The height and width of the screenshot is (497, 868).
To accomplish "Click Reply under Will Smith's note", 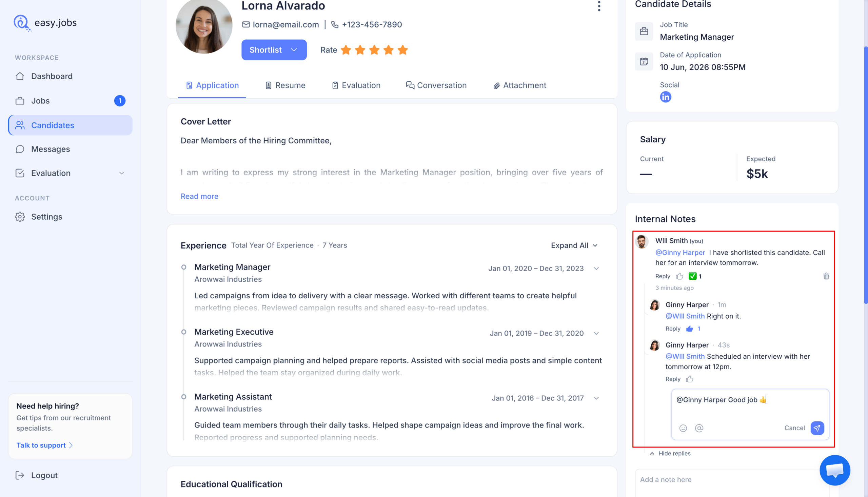I will tap(663, 276).
